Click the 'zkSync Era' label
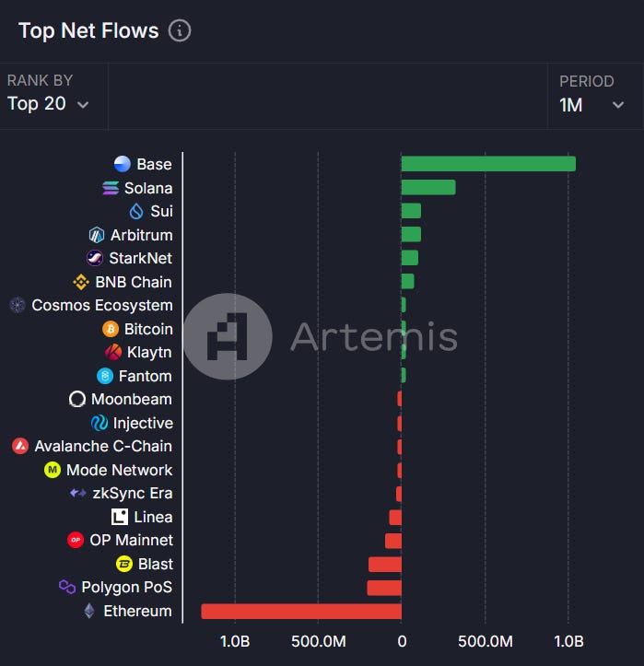Image resolution: width=644 pixels, height=666 pixels. (133, 494)
